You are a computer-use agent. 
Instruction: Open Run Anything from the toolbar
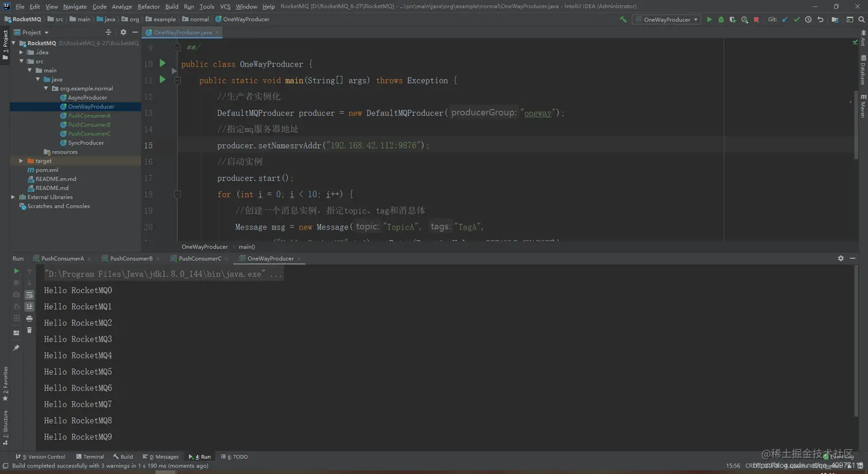[850, 20]
